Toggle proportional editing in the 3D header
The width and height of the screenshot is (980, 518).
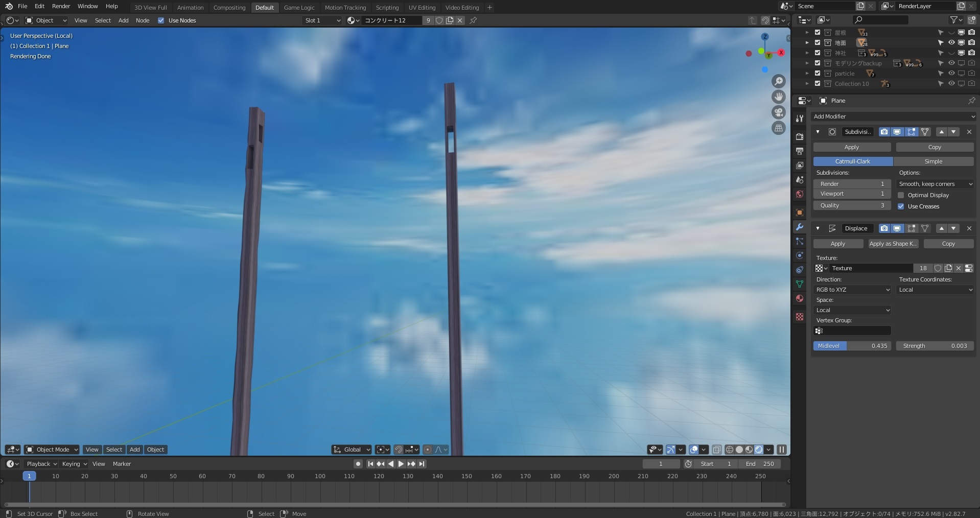428,450
